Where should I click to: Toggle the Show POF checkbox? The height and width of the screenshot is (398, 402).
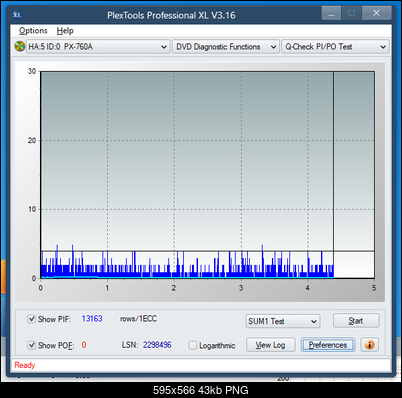(x=31, y=345)
